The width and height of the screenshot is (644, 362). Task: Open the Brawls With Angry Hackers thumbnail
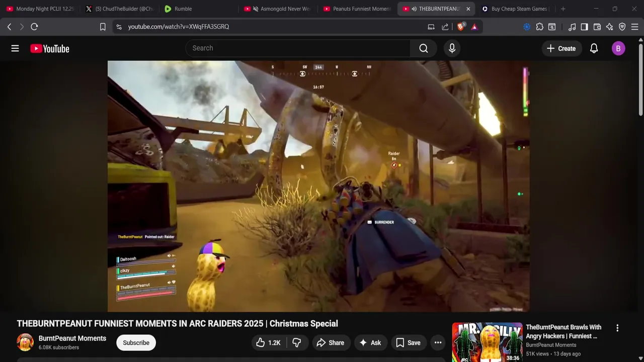pyautogui.click(x=487, y=342)
